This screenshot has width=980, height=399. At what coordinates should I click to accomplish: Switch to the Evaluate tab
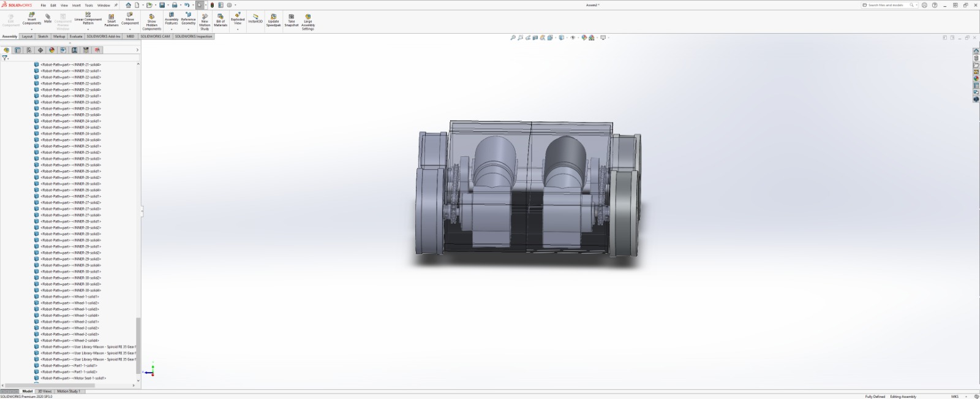[x=76, y=36]
